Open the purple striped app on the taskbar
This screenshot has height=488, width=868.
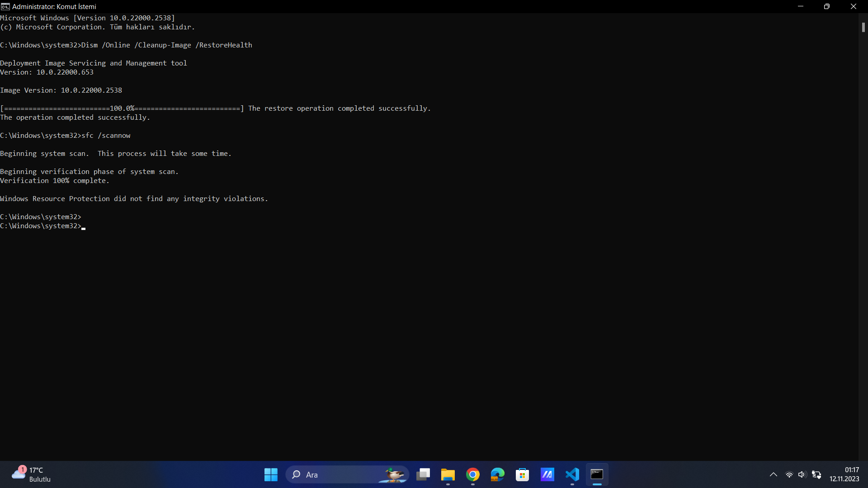547,474
